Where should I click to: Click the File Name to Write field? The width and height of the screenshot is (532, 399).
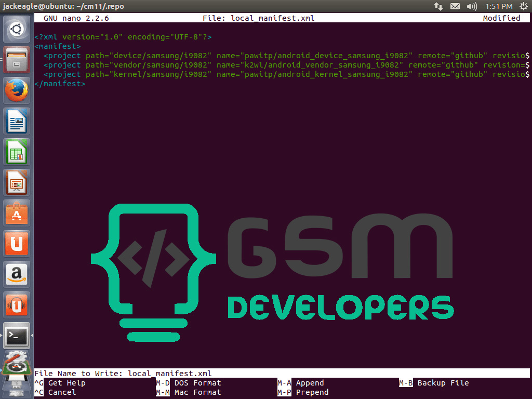[x=282, y=373]
